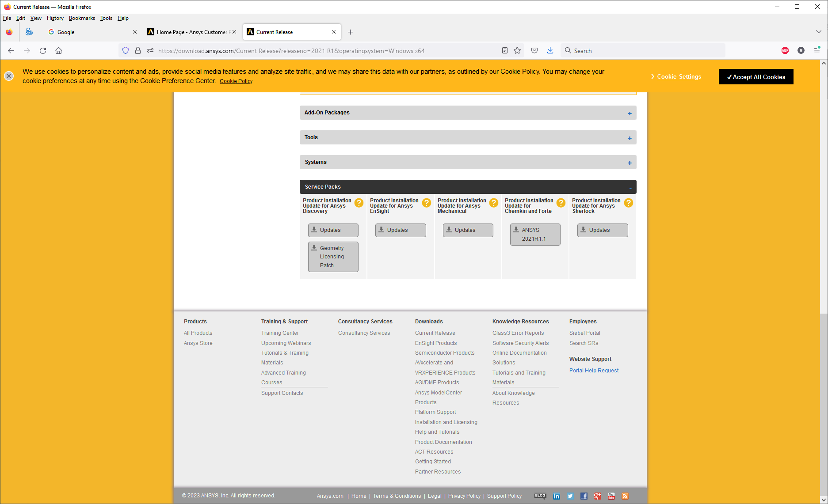Click the Firefox Search box
This screenshot has width=828, height=504.
[643, 51]
